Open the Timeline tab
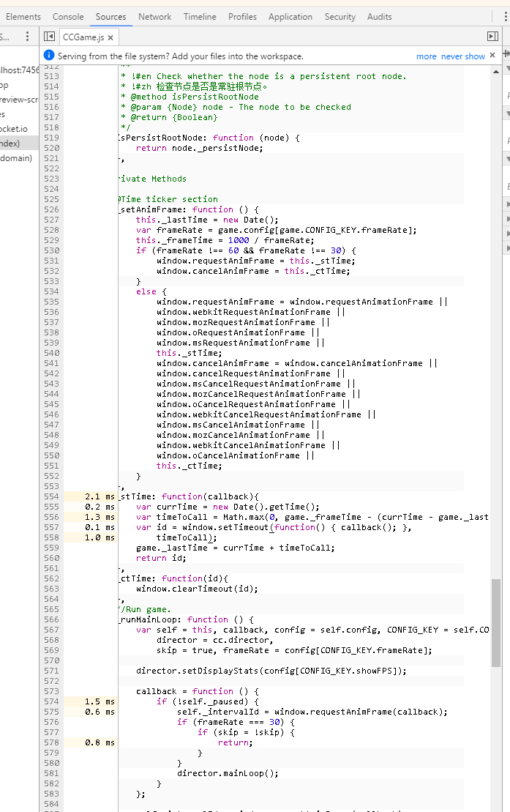This screenshot has width=510, height=812. click(200, 17)
